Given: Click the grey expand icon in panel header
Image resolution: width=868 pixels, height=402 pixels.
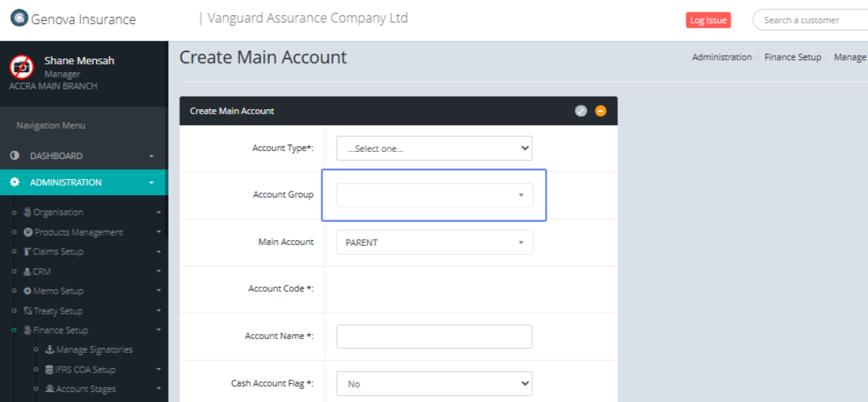Looking at the screenshot, I should (581, 111).
